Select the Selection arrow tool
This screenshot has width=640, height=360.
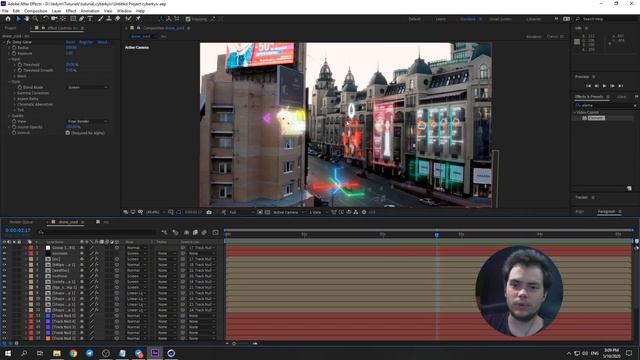[x=18, y=19]
